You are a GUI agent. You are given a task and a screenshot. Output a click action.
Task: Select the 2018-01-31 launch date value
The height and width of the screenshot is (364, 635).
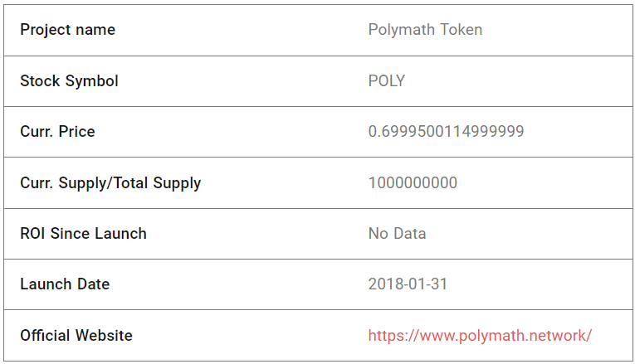pyautogui.click(x=408, y=284)
